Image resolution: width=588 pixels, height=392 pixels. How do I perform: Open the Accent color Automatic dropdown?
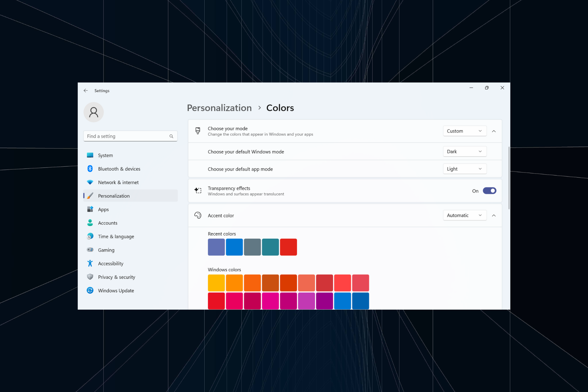click(x=464, y=215)
